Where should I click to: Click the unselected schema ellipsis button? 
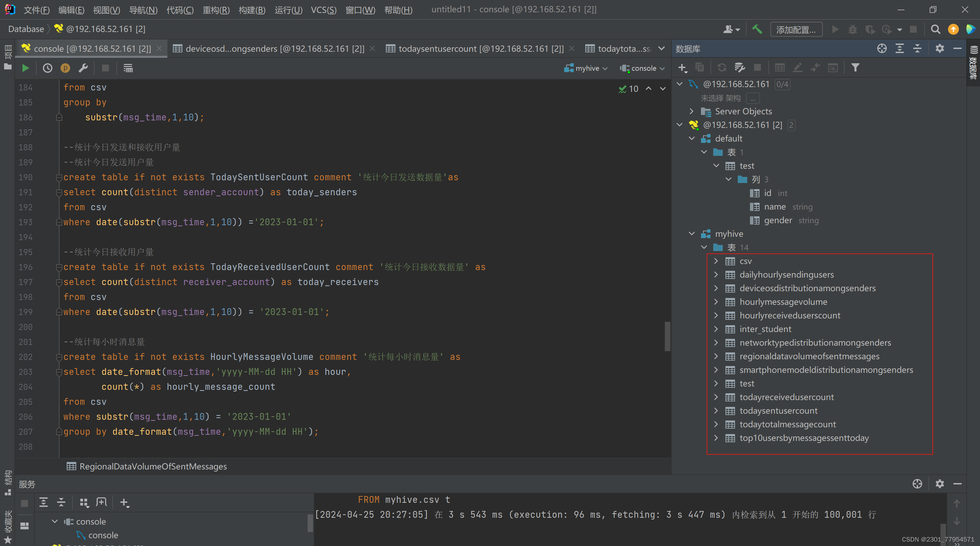click(x=753, y=98)
